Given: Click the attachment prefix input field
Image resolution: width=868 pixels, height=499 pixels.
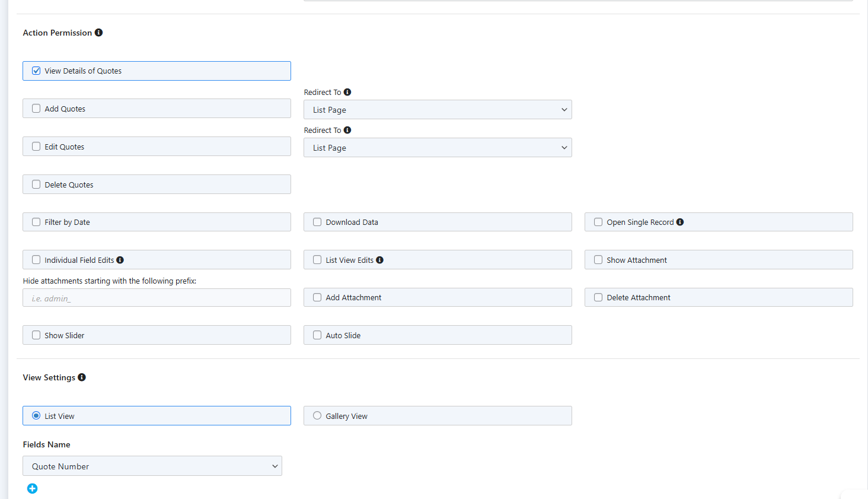Looking at the screenshot, I should 157,298.
